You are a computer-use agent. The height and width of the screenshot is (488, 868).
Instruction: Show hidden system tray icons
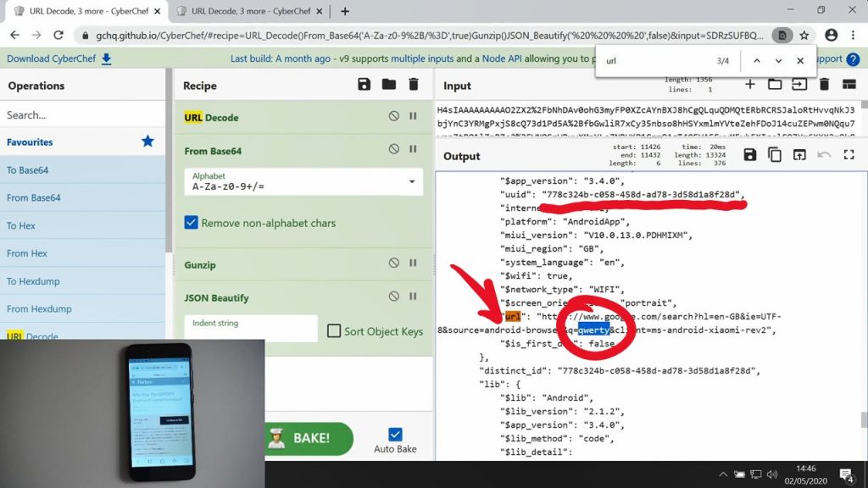(x=723, y=474)
